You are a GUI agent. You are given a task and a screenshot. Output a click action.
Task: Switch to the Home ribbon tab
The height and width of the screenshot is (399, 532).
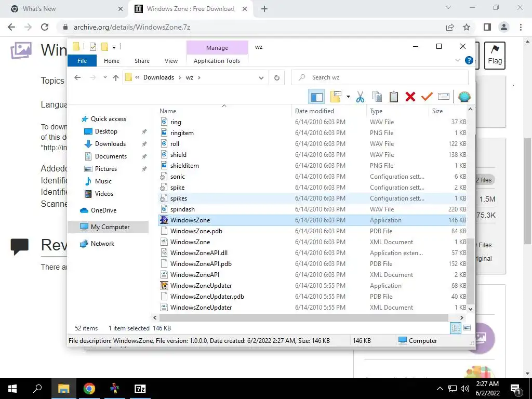pos(112,61)
